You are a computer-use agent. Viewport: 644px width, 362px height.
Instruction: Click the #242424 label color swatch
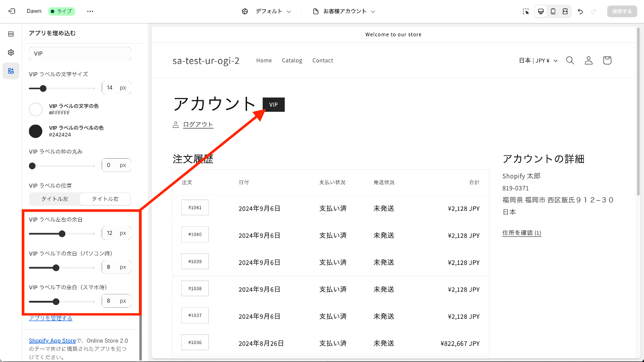(35, 131)
